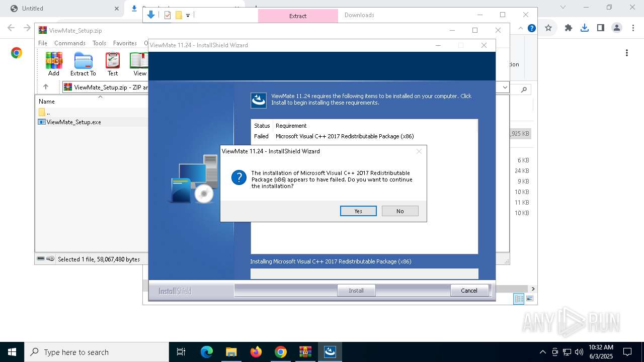
Task: Click the blue down-arrow in Explorer quick access toolbar
Action: (x=150, y=15)
